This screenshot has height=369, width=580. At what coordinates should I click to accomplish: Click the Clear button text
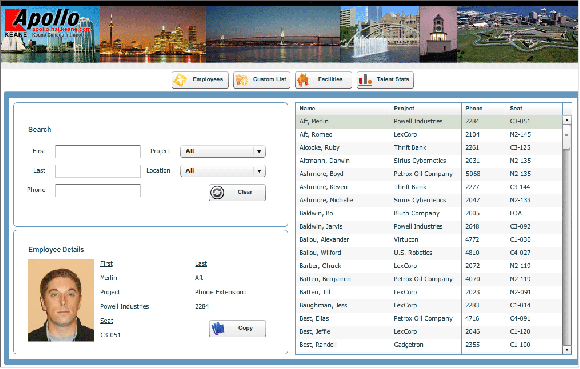pos(245,192)
